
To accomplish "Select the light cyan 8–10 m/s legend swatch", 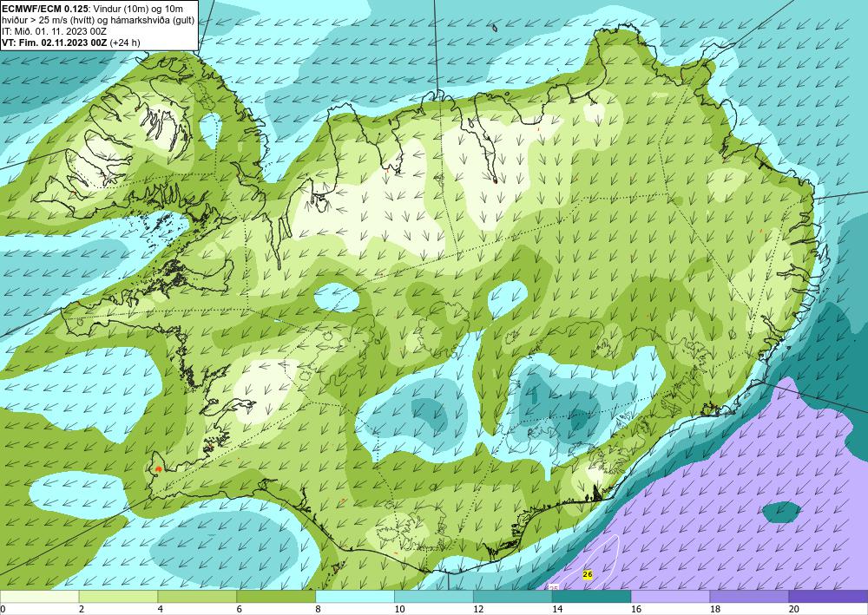I will tap(355, 597).
